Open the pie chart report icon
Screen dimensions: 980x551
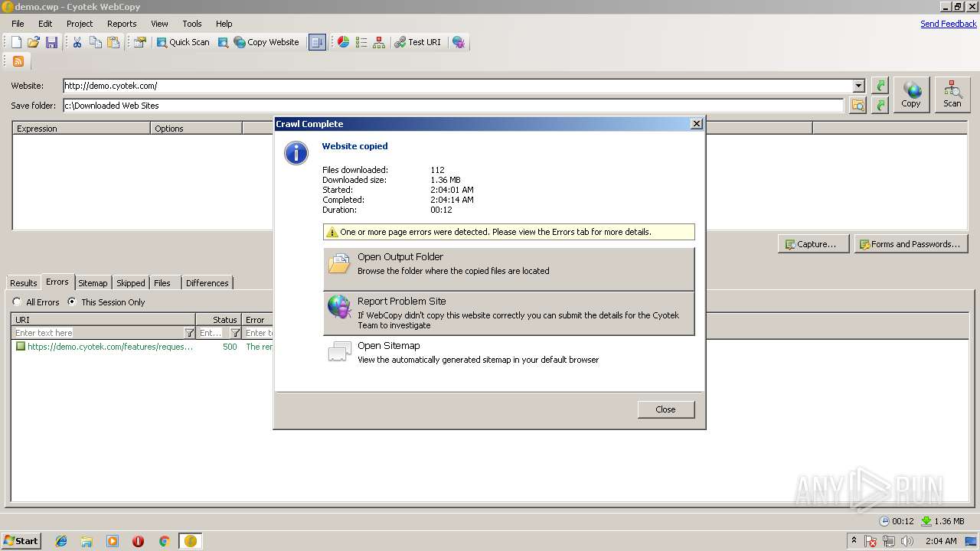[344, 42]
